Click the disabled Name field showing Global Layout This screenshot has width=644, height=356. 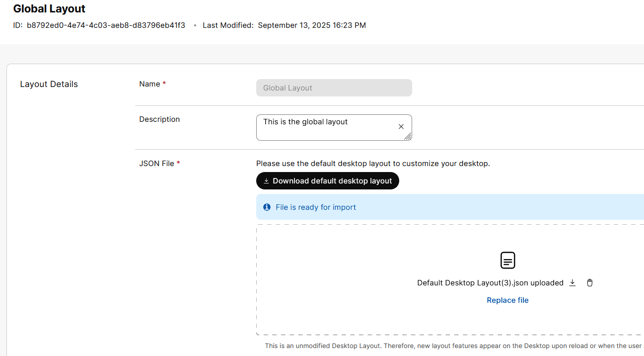(x=334, y=88)
